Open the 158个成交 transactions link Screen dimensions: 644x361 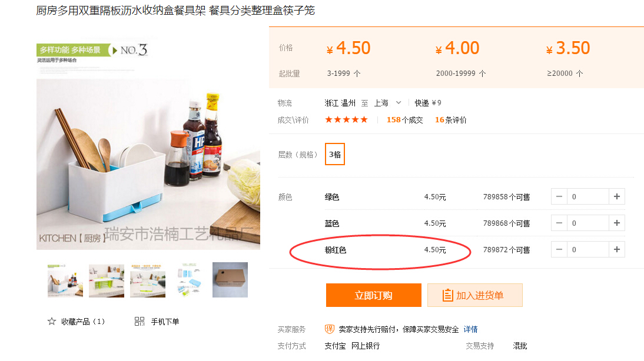[x=404, y=120]
